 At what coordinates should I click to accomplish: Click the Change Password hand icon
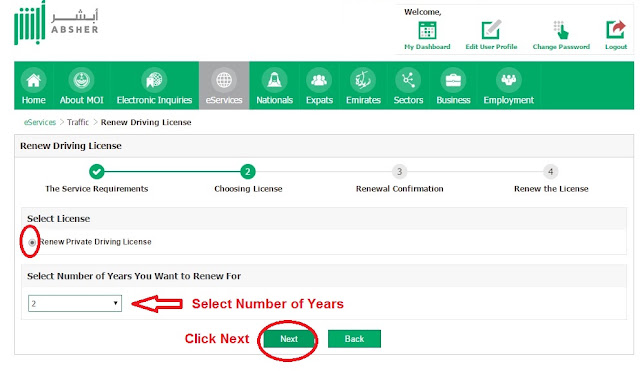[x=561, y=30]
